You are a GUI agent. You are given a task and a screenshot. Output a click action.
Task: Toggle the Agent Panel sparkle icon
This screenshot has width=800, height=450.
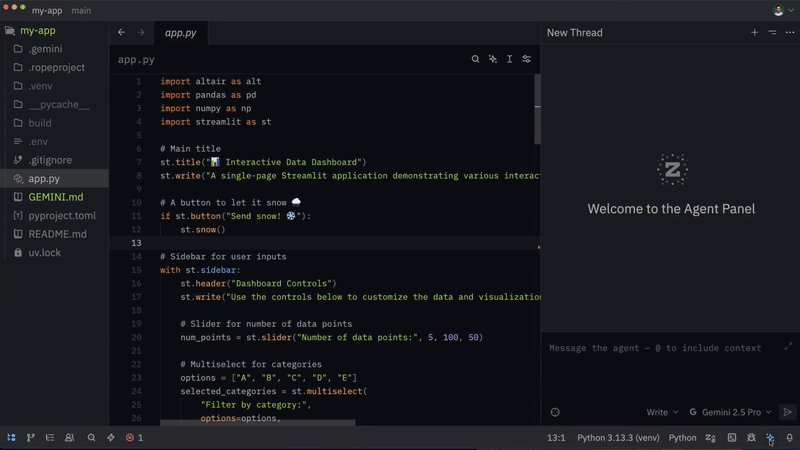click(x=770, y=438)
